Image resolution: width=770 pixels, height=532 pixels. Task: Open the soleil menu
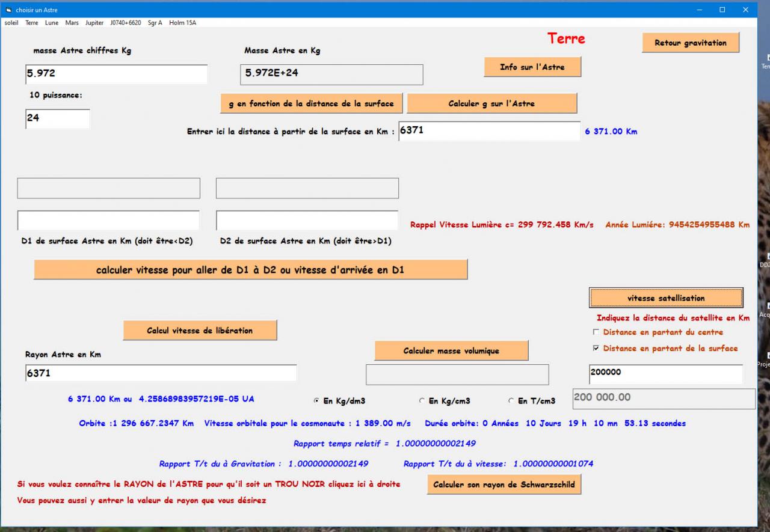[x=11, y=23]
